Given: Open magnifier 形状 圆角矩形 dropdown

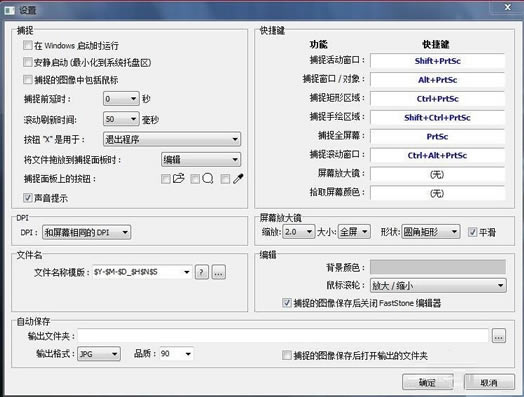Looking at the screenshot, I should tap(430, 232).
